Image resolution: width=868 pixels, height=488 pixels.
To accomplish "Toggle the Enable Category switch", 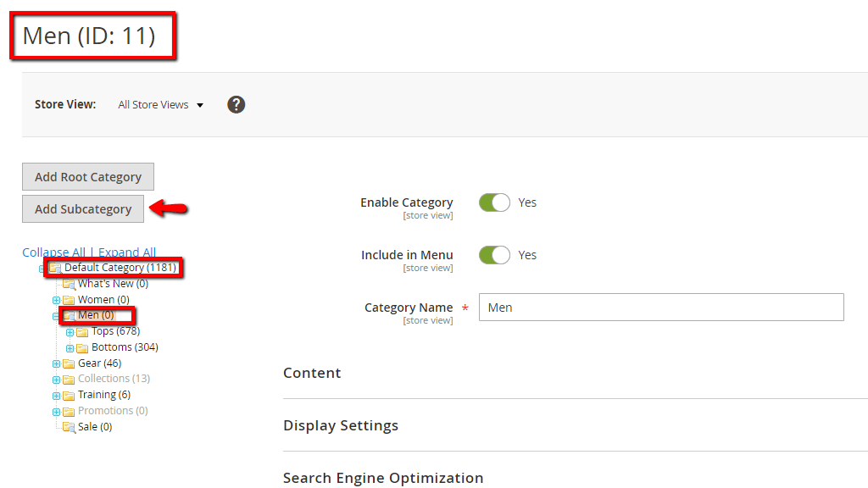I will [x=494, y=202].
